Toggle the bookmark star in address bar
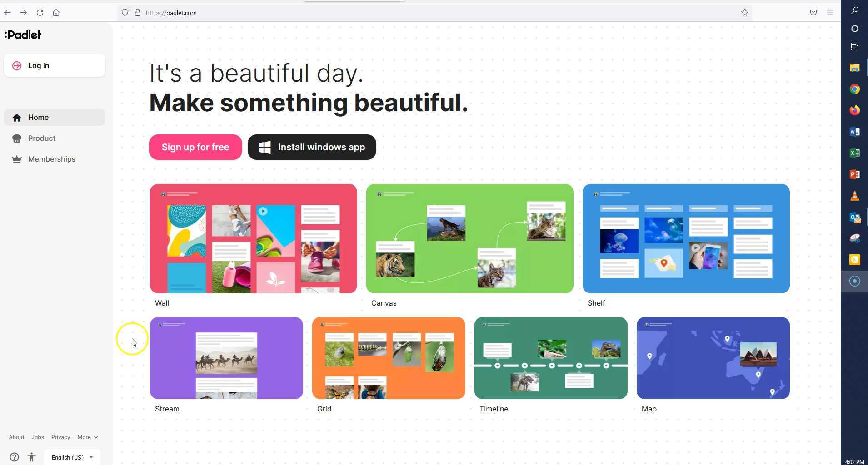The width and height of the screenshot is (868, 465). [x=745, y=12]
